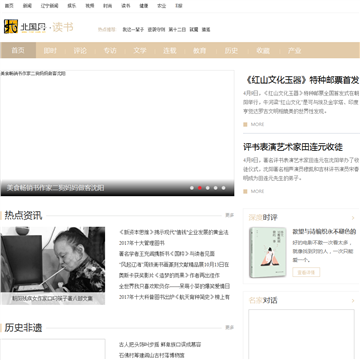The height and width of the screenshot is (360, 360).
Task: Open the first news item under 历史非遗
Action: (160, 344)
